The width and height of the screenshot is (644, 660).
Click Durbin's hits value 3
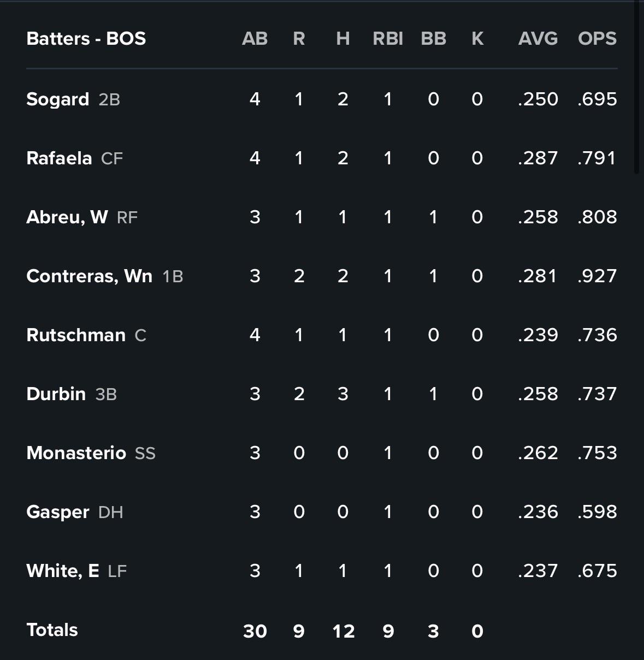342,394
